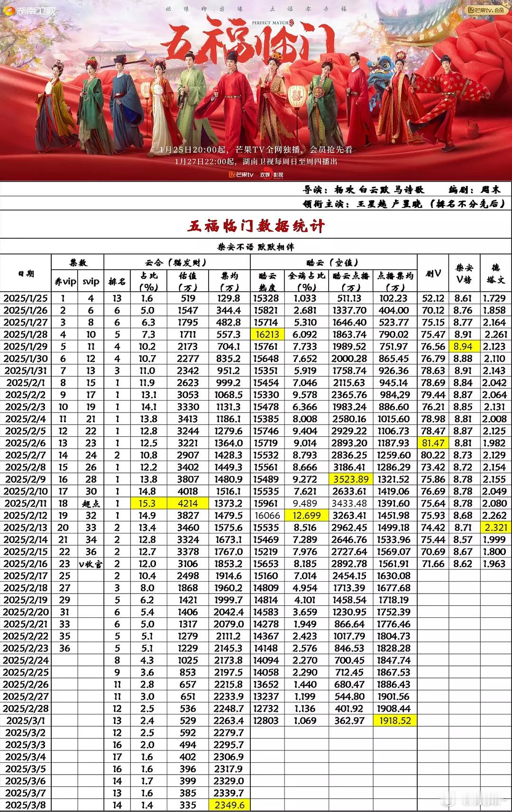Click the 52.12 剧V value in the first row
The width and height of the screenshot is (512, 812).
(433, 298)
